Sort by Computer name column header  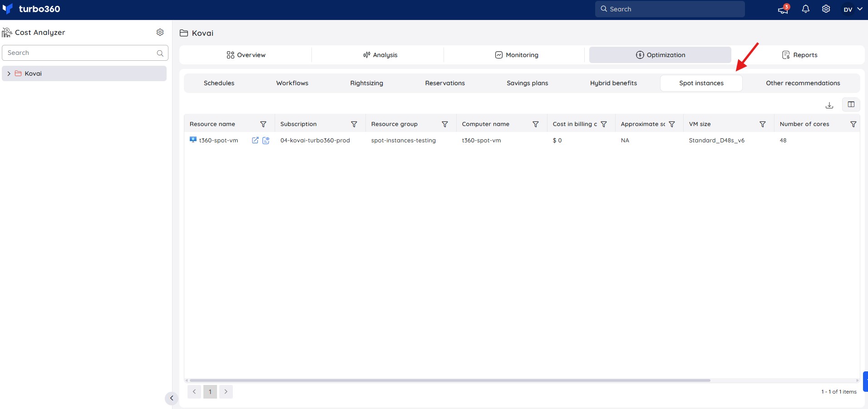coord(486,124)
